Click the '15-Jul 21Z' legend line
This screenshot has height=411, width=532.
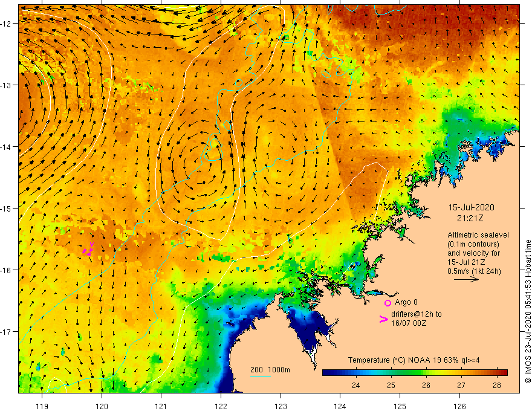466,262
